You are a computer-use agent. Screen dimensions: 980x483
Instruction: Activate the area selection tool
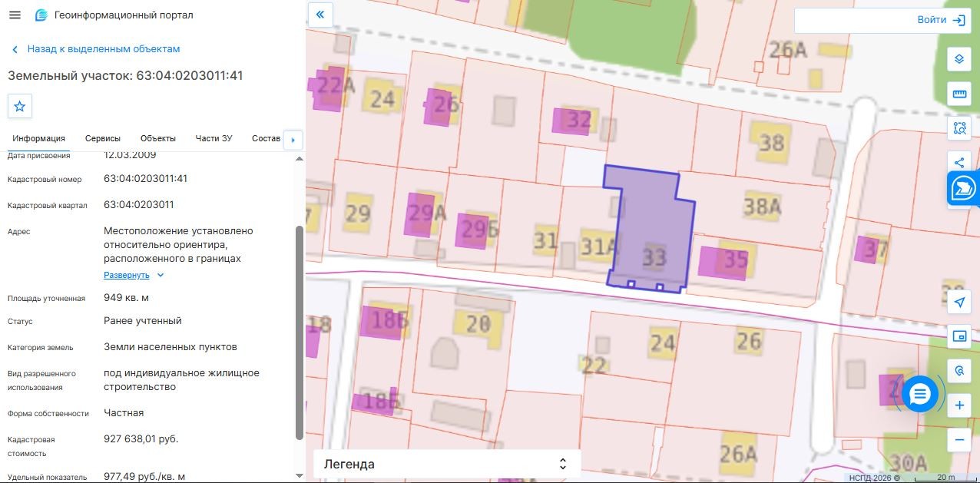[958, 127]
